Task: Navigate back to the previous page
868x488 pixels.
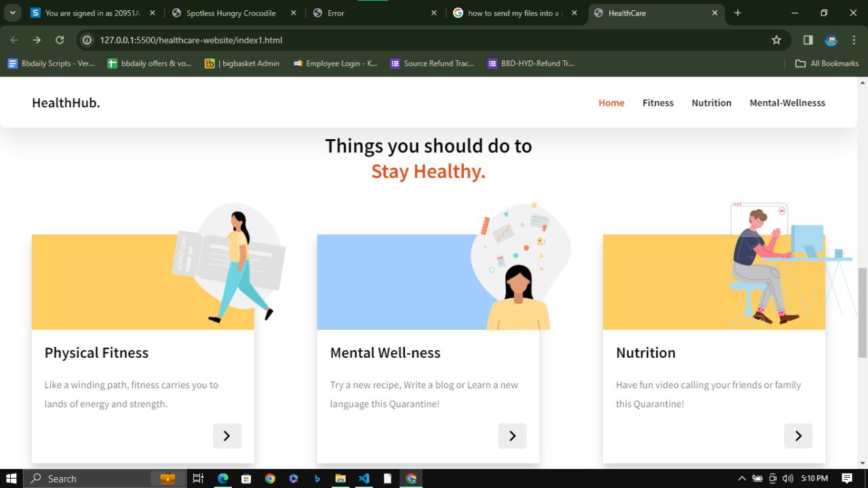Action: (x=14, y=39)
